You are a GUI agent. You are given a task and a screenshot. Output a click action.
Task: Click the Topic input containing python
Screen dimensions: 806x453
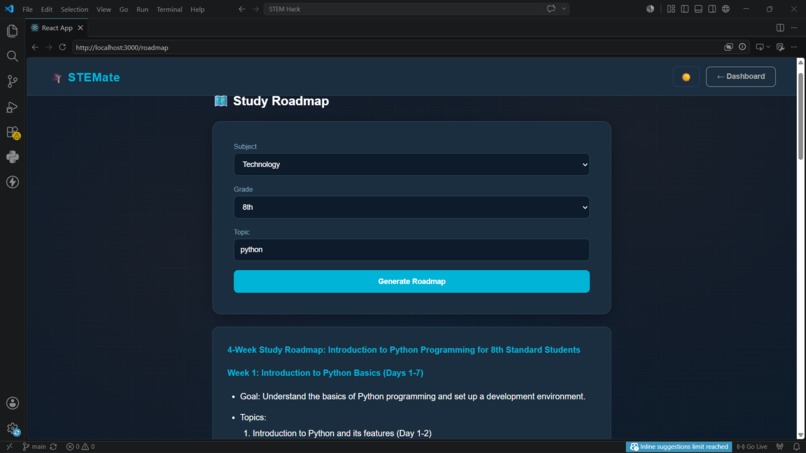click(x=411, y=250)
